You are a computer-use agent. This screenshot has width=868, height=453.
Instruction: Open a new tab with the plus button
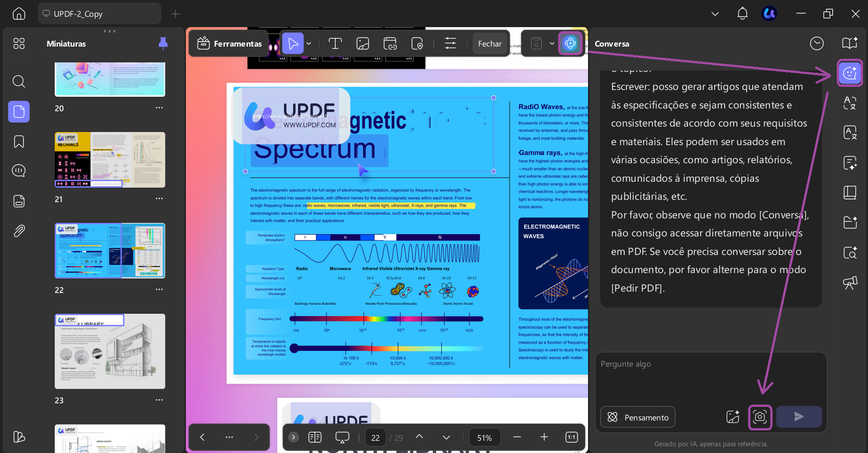pos(175,14)
